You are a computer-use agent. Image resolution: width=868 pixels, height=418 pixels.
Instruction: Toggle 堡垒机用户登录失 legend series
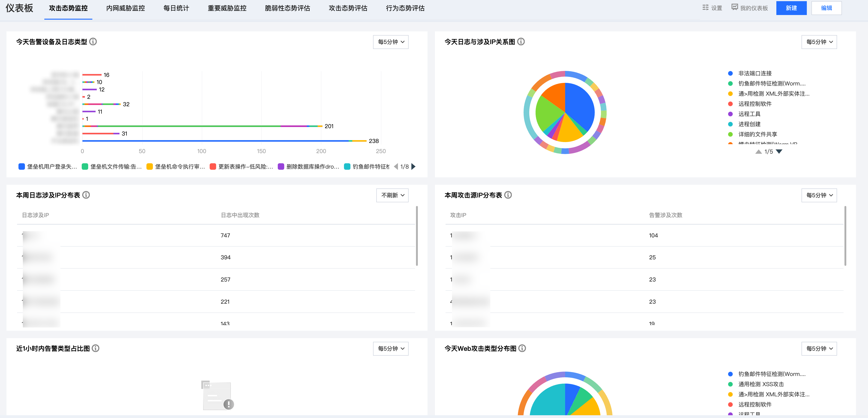(48, 167)
